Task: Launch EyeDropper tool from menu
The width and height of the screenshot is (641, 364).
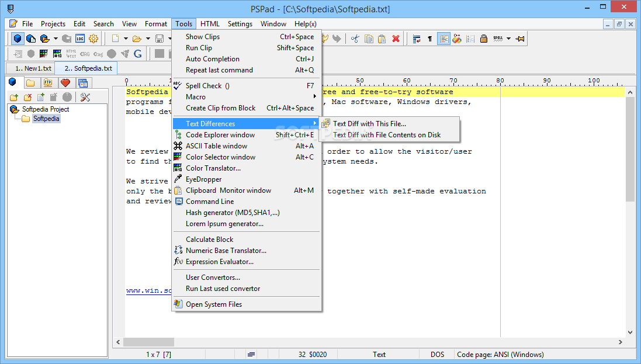Action: 247,179
